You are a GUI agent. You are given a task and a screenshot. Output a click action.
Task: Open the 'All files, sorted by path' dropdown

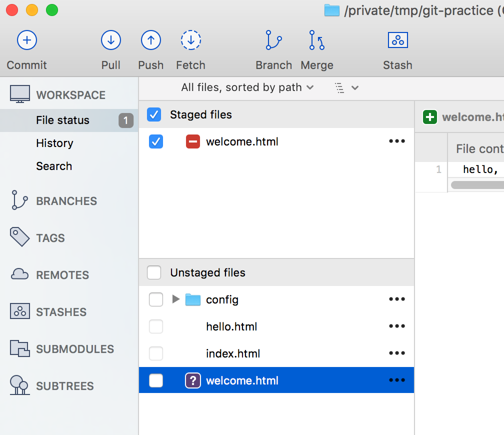pos(247,87)
